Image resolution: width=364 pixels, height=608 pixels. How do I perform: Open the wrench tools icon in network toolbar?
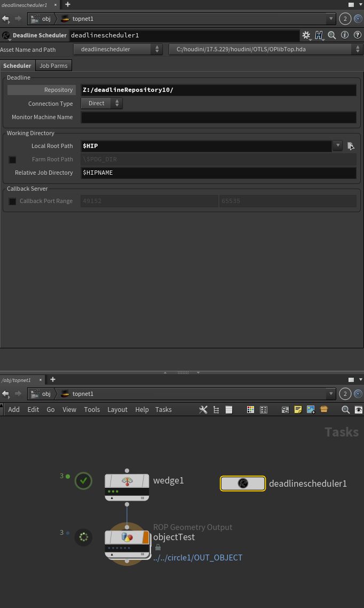[x=203, y=409]
